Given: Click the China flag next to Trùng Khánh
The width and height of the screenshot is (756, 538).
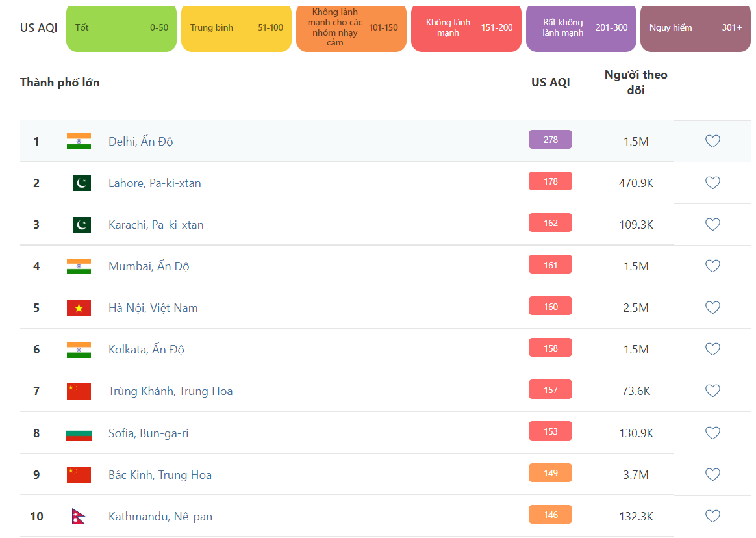Looking at the screenshot, I should click(79, 391).
